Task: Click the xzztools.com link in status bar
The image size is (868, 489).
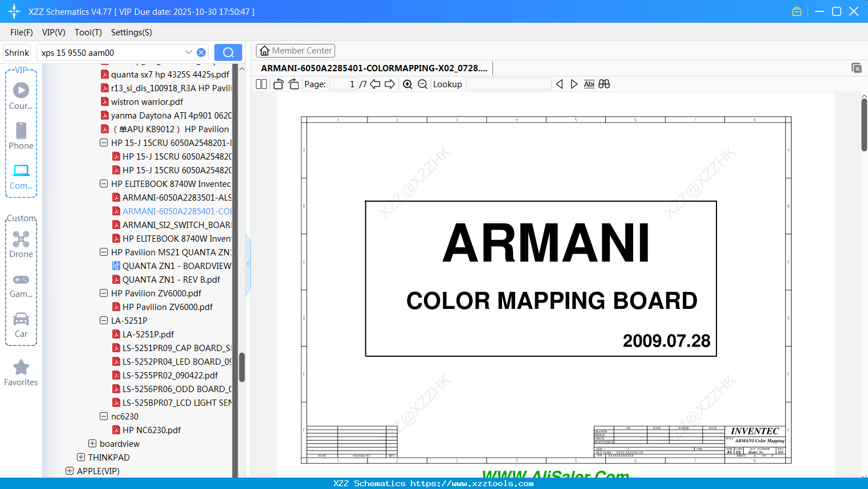Action: [x=472, y=483]
